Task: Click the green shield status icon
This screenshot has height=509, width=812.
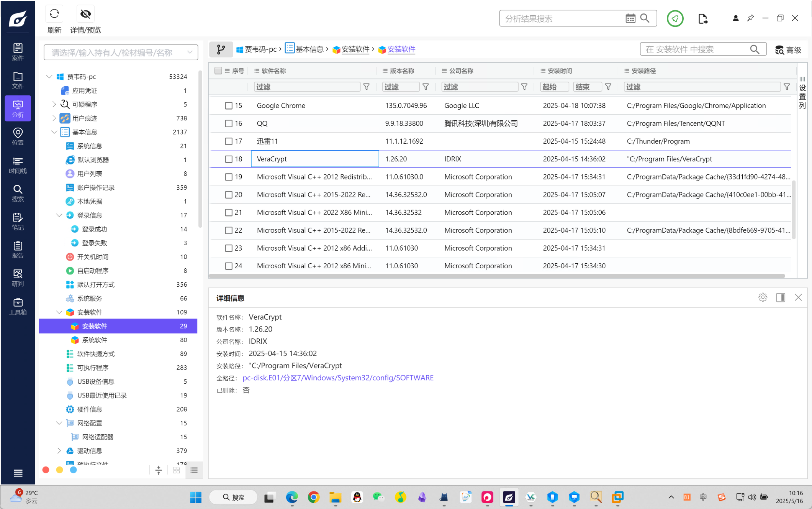Action: [x=675, y=18]
